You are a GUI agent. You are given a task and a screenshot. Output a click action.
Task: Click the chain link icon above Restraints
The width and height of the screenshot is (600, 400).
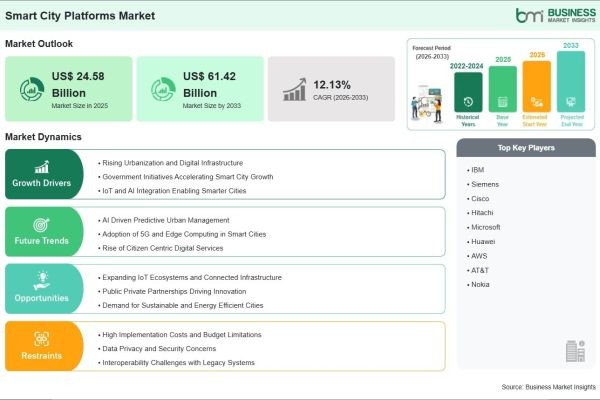pyautogui.click(x=41, y=339)
